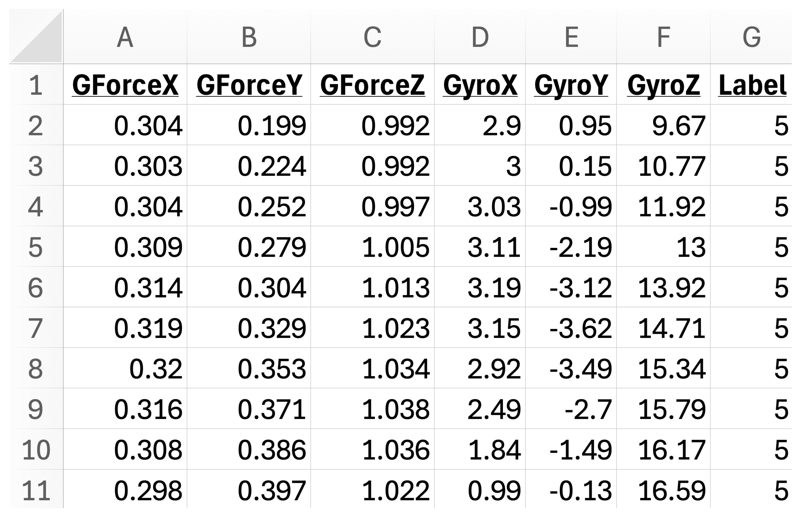The image size is (812, 514).
Task: Select column C header
Action: pos(372,37)
